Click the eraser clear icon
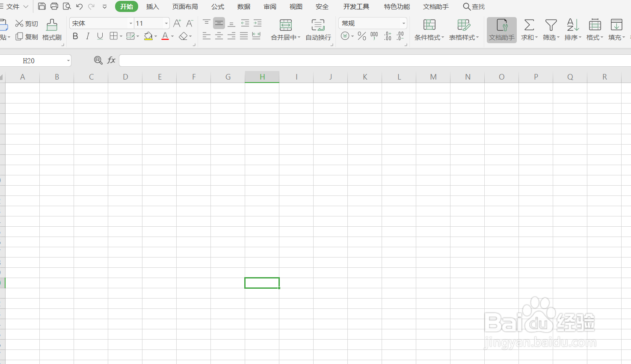The width and height of the screenshot is (631, 364). tap(184, 36)
